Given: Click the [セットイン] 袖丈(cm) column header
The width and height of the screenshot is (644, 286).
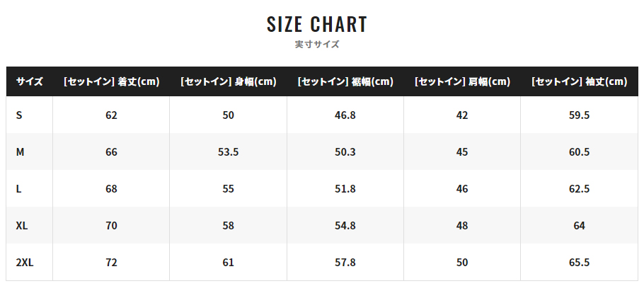Looking at the screenshot, I should pyautogui.click(x=579, y=81).
